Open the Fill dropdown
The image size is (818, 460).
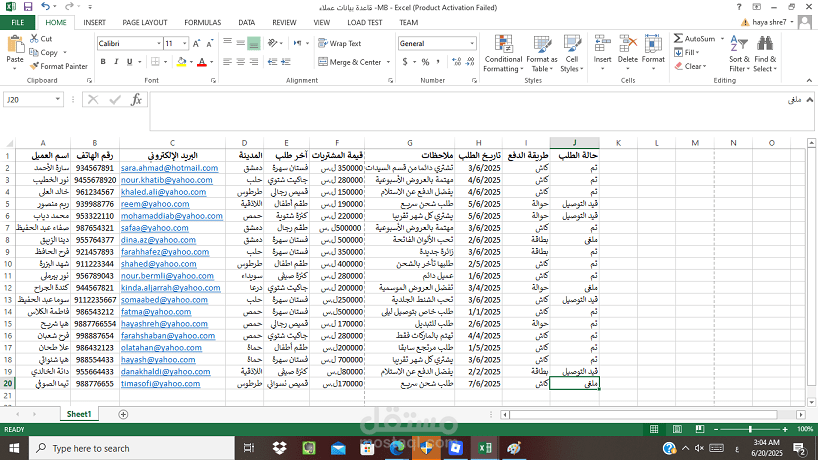coord(687,53)
